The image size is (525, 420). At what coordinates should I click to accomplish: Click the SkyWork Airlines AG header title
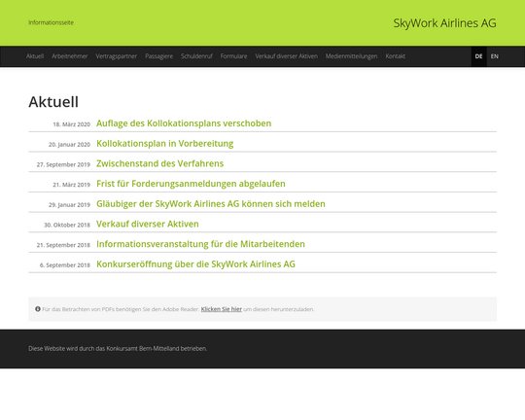[444, 23]
